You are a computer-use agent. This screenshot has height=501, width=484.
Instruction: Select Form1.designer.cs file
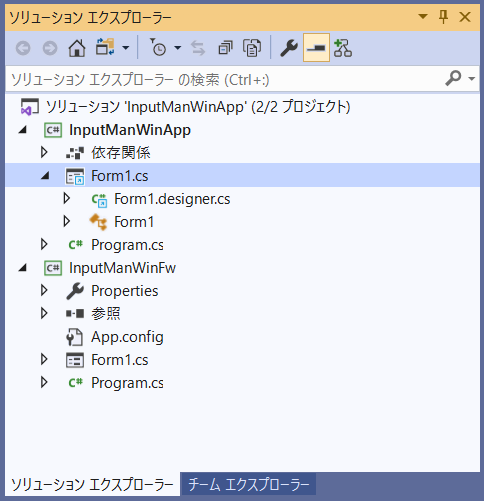point(172,199)
